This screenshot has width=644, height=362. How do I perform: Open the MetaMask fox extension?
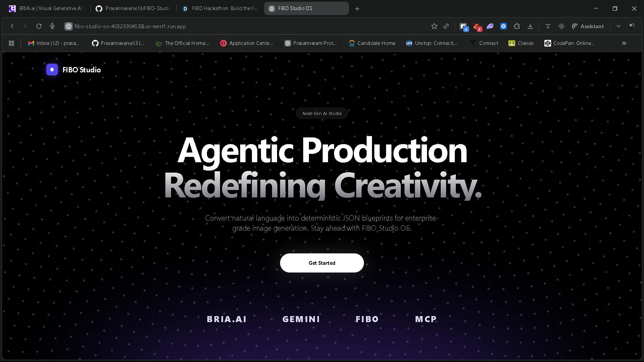[x=477, y=26]
